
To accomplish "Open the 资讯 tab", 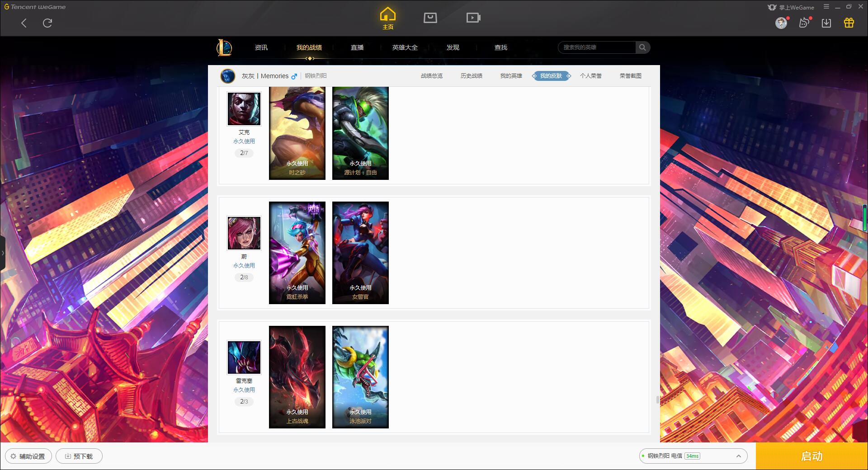I will pyautogui.click(x=261, y=47).
